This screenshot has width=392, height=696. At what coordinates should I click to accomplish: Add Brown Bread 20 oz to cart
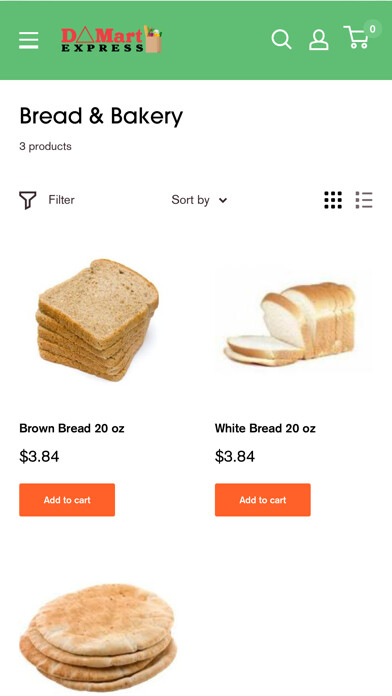click(67, 500)
